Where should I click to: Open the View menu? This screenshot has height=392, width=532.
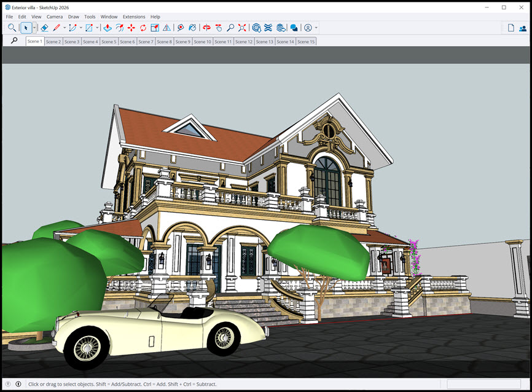coord(36,17)
